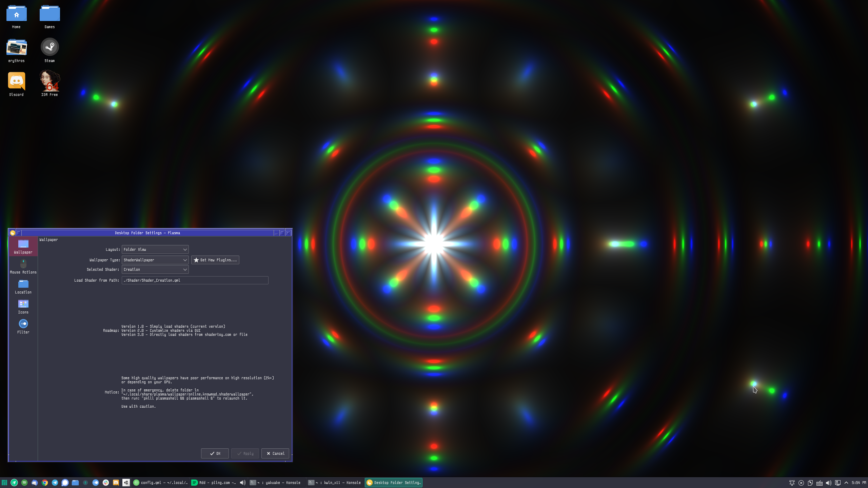Expand the Wallpaper Type dropdown
The image size is (868, 488).
point(154,259)
